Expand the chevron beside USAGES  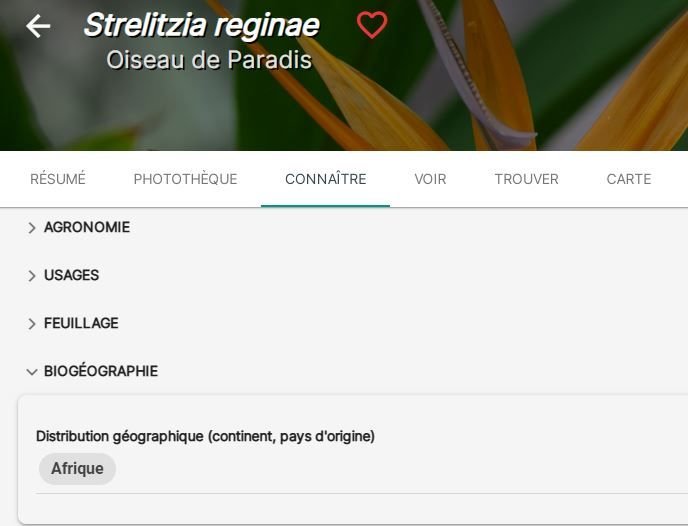[x=32, y=276]
